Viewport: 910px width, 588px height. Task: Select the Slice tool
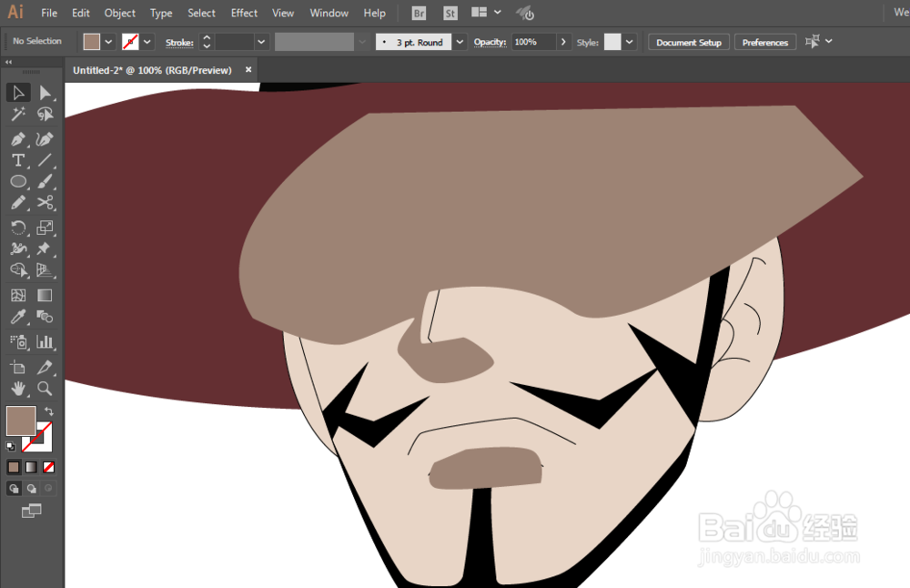pos(45,368)
